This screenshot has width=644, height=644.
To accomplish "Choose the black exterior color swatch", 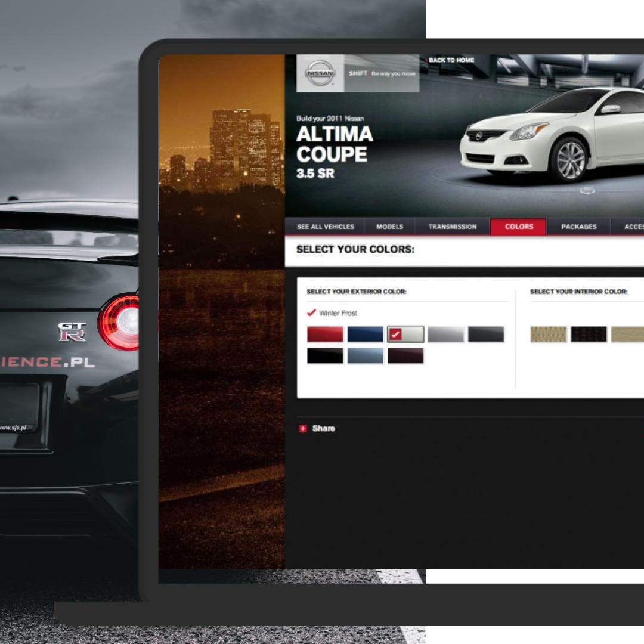I will [325, 355].
